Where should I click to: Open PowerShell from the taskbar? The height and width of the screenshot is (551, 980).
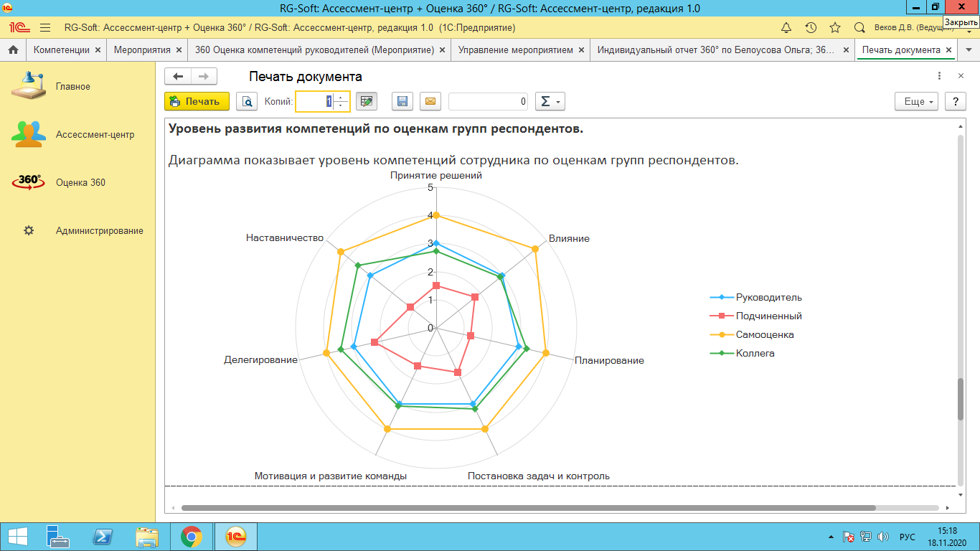coord(103,537)
